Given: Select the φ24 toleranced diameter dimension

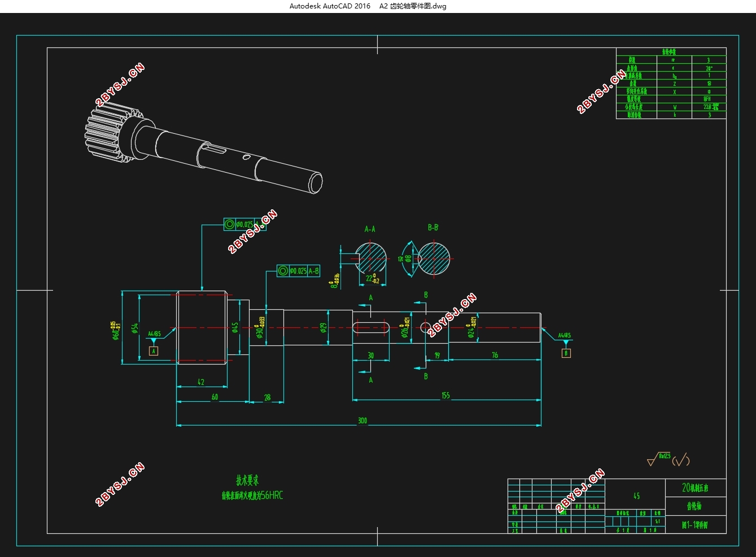Looking at the screenshot, I should click(471, 327).
